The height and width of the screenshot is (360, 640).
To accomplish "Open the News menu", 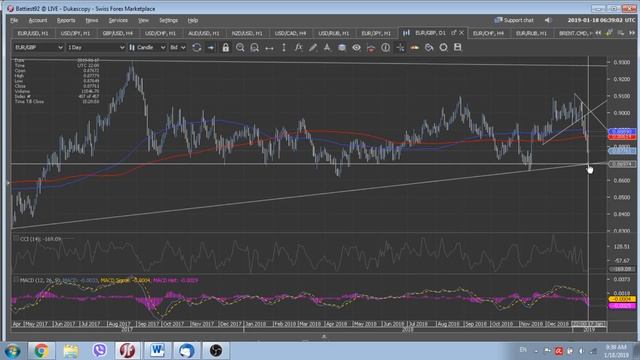I will point(92,20).
